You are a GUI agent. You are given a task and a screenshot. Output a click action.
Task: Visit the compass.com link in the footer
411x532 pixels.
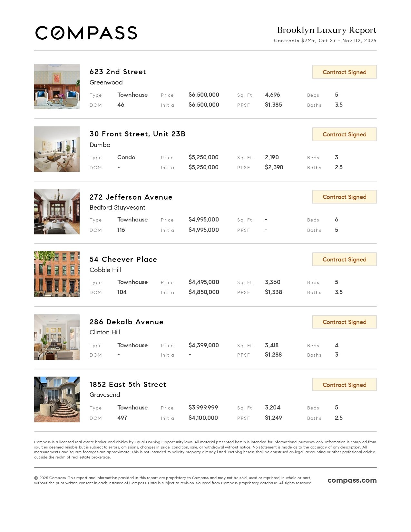tap(352, 480)
